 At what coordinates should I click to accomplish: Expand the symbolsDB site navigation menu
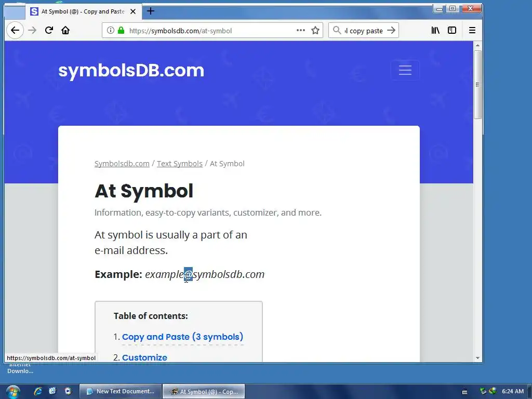point(405,70)
